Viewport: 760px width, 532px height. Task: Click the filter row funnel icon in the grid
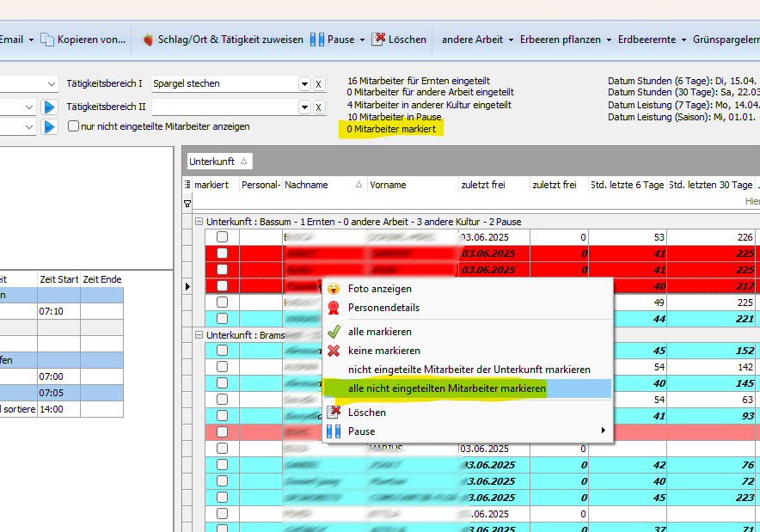[187, 204]
